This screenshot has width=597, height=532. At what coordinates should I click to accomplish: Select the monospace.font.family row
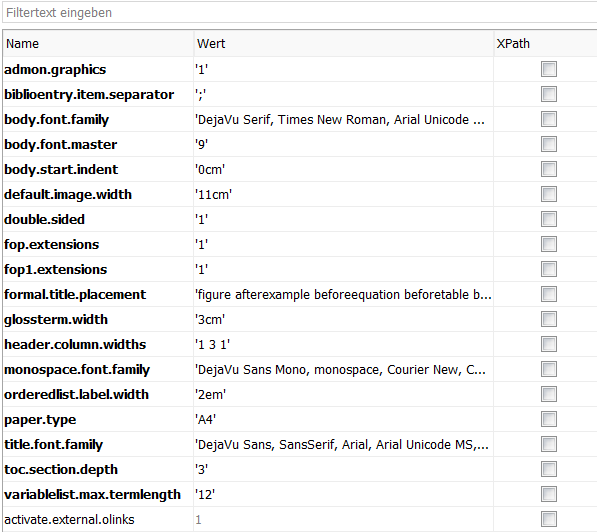tap(300, 369)
